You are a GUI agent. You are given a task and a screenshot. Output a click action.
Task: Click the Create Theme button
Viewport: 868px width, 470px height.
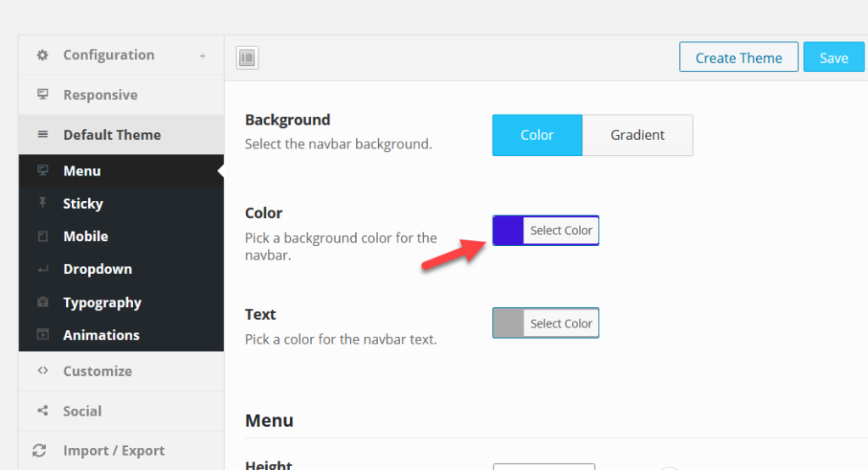[x=738, y=57]
